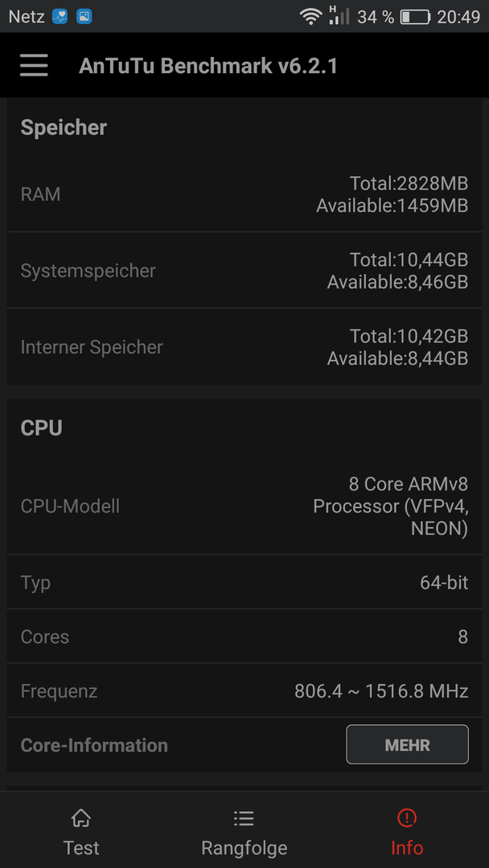Image resolution: width=489 pixels, height=868 pixels.
Task: Tap the AnTuTu Benchmark v6.2.1 title
Action: tap(208, 66)
